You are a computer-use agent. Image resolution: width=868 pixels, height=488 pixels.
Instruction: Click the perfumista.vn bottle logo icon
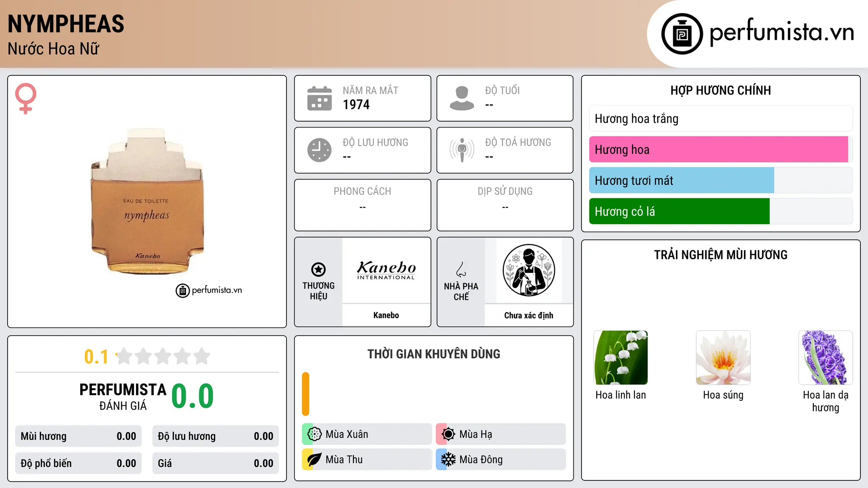point(682,34)
